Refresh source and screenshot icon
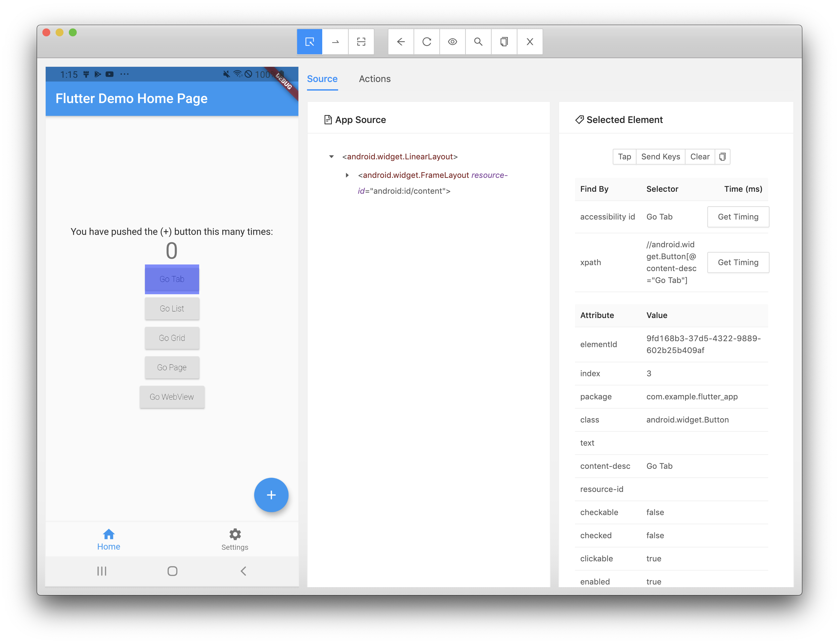This screenshot has width=839, height=644. point(426,41)
